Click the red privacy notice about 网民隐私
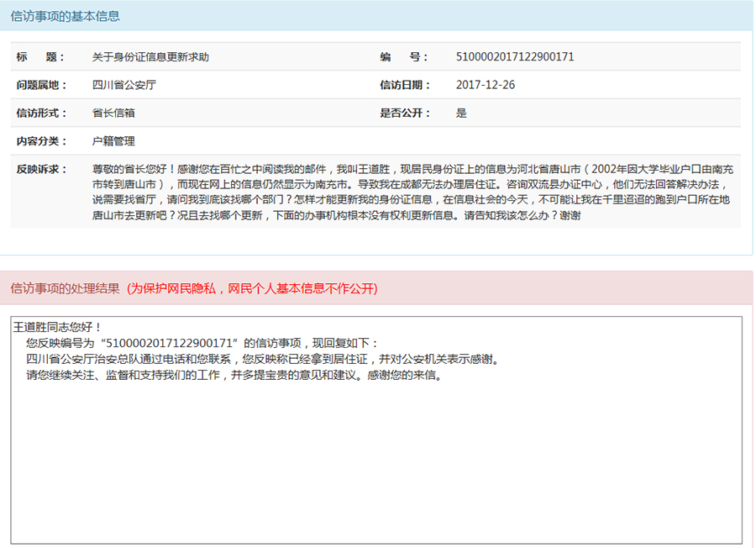This screenshot has width=756, height=548. point(252,288)
